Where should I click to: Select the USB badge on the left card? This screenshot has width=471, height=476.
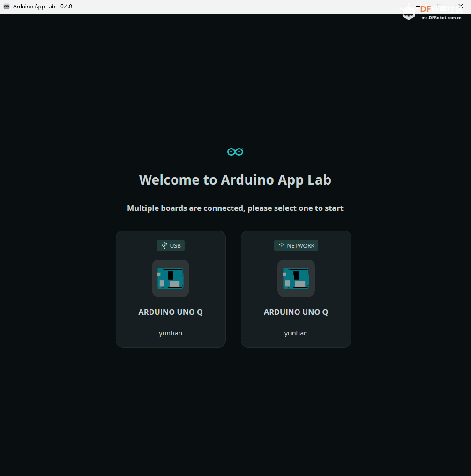(171, 245)
